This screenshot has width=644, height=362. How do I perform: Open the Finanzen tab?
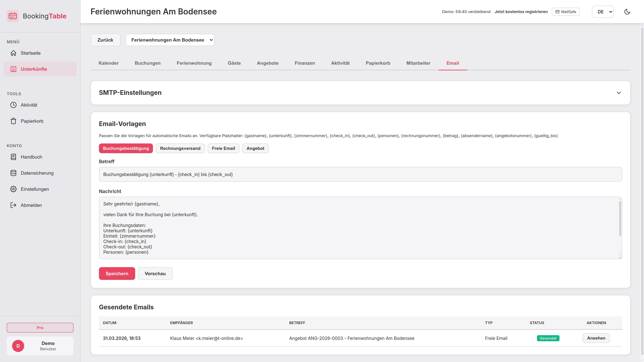pyautogui.click(x=305, y=63)
